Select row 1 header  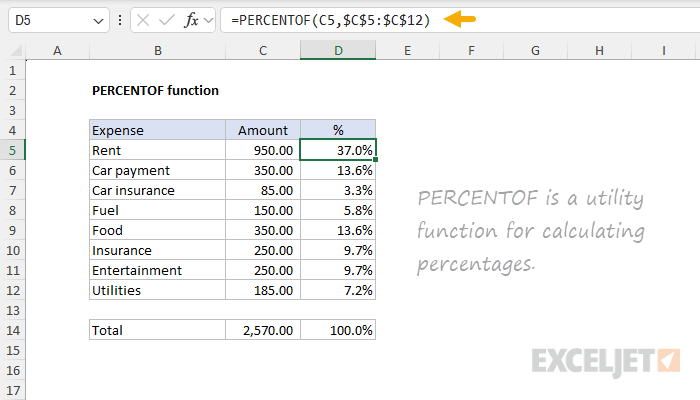click(12, 71)
